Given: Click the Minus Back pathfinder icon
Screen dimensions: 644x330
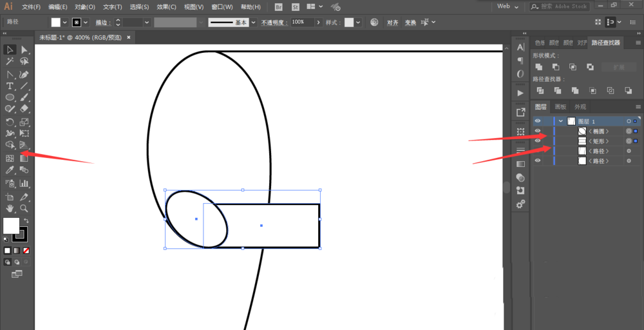Looking at the screenshot, I should click(628, 90).
